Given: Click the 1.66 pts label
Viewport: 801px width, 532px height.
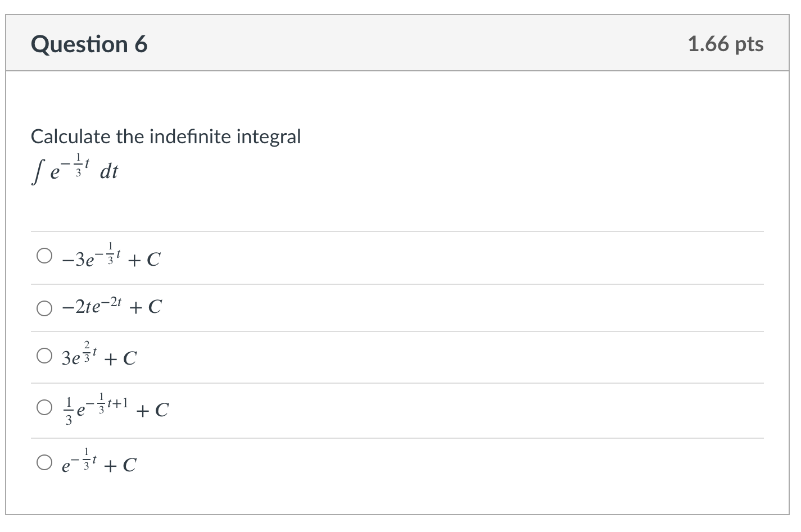Looking at the screenshot, I should 726,44.
